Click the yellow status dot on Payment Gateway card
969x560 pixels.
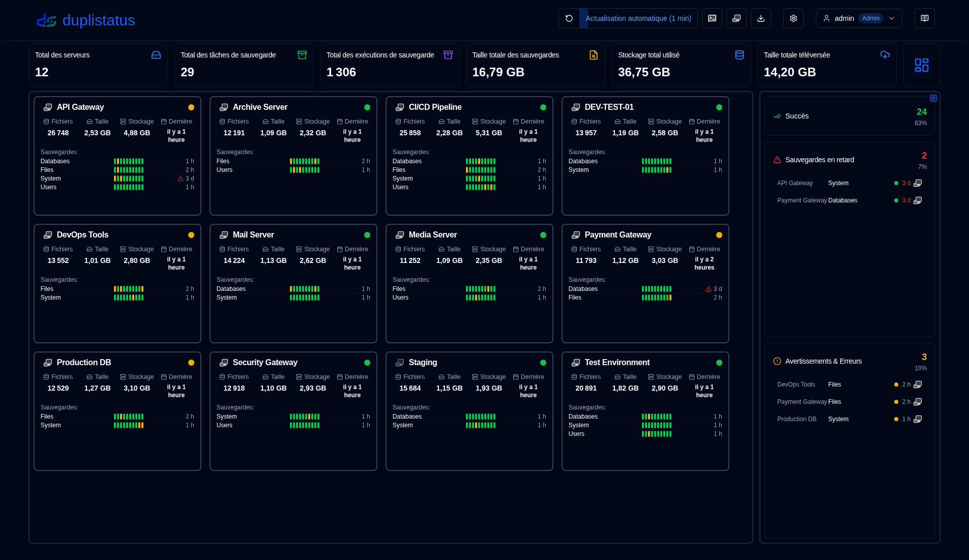pos(719,234)
